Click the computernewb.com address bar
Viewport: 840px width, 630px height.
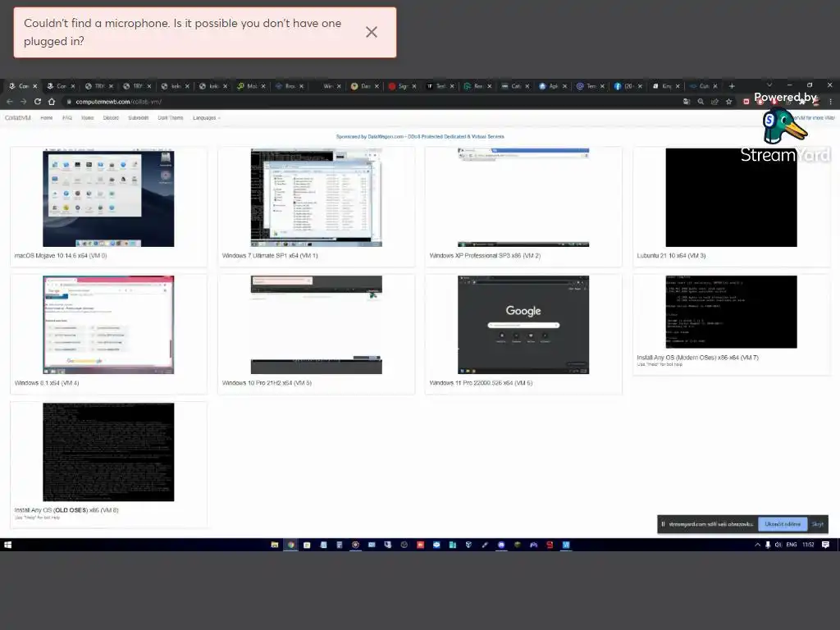point(370,101)
